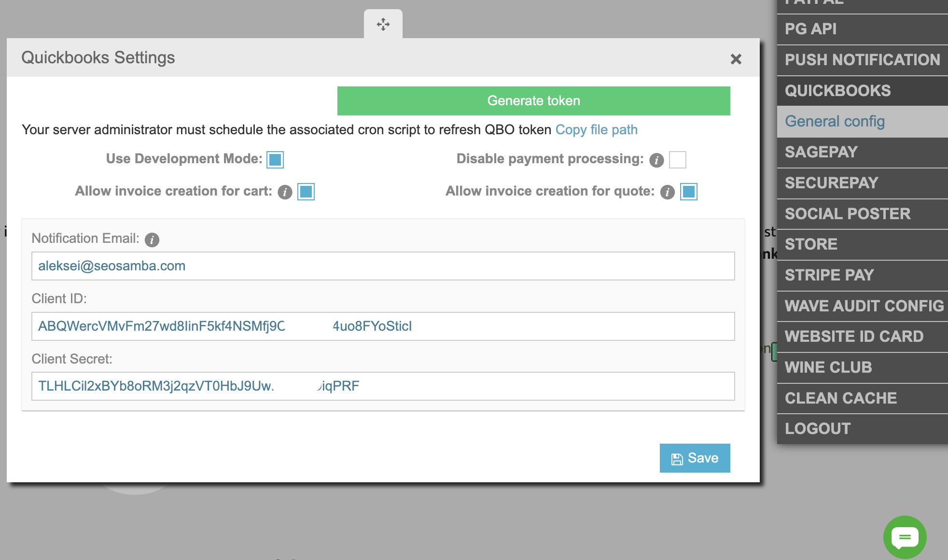This screenshot has width=948, height=560.
Task: Click the invoice creation for quote info icon
Action: [x=667, y=192]
